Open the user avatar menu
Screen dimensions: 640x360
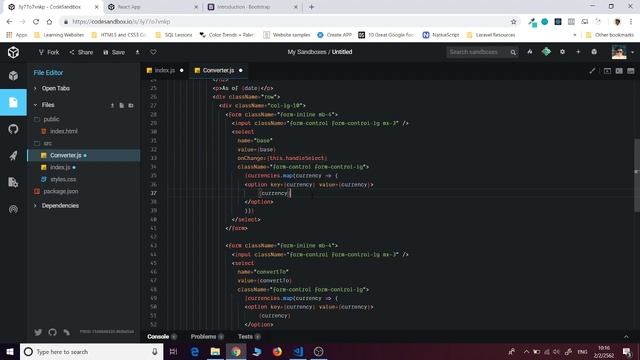coord(619,52)
